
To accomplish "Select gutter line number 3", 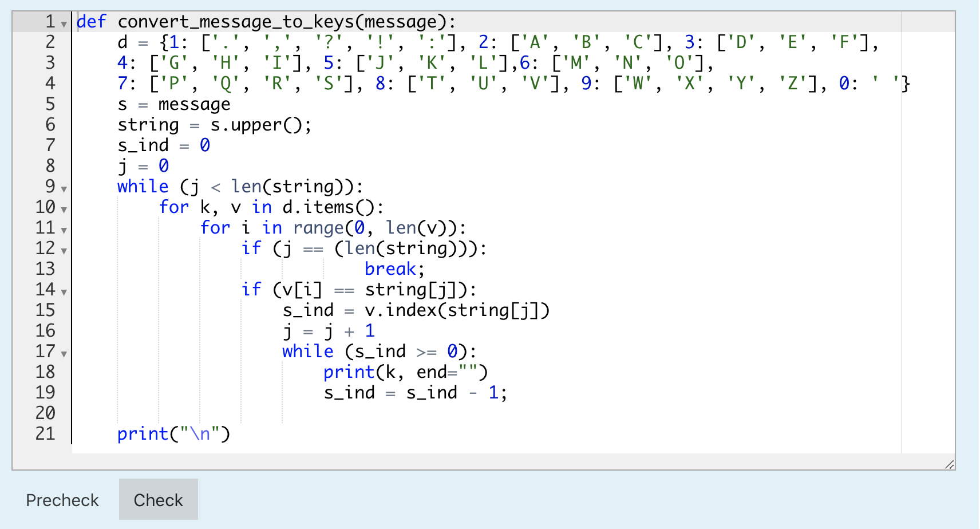I will pyautogui.click(x=50, y=62).
